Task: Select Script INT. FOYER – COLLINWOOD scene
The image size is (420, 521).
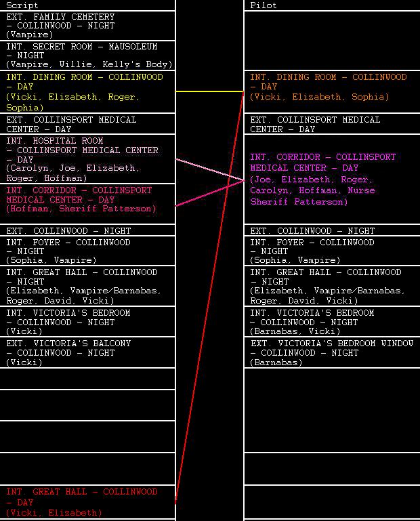Action: 87,251
